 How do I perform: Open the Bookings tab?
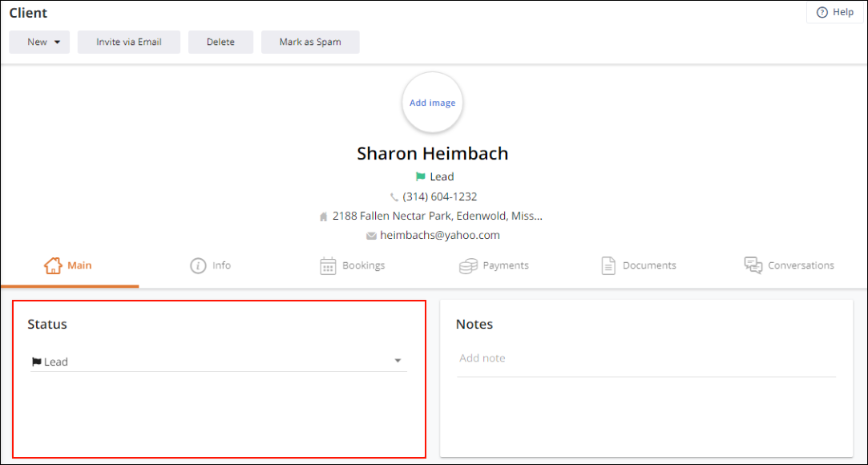(x=353, y=265)
